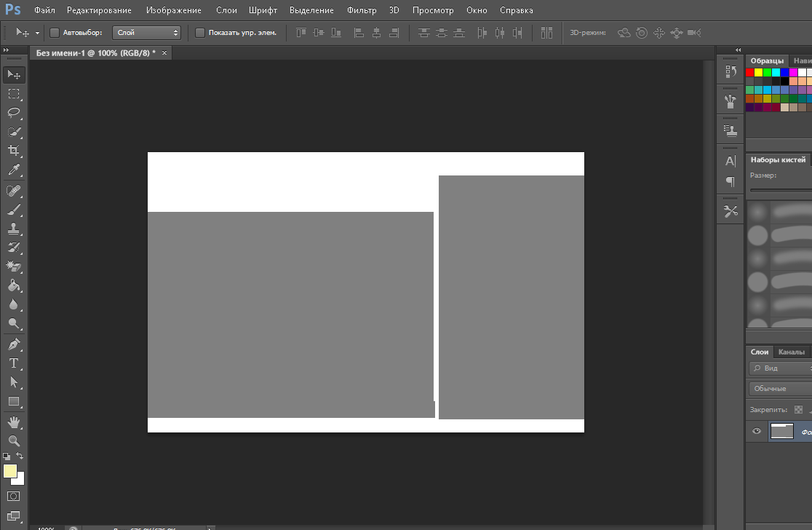
Task: Select the Crop tool
Action: pyautogui.click(x=14, y=151)
